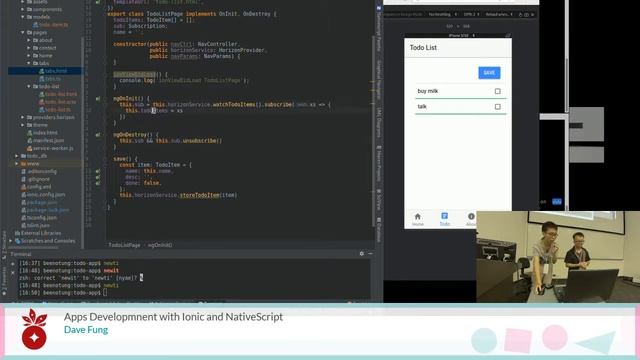Image resolution: width=640 pixels, height=360 pixels.
Task: Select the tabs.html file in project tree
Action: 53,71
